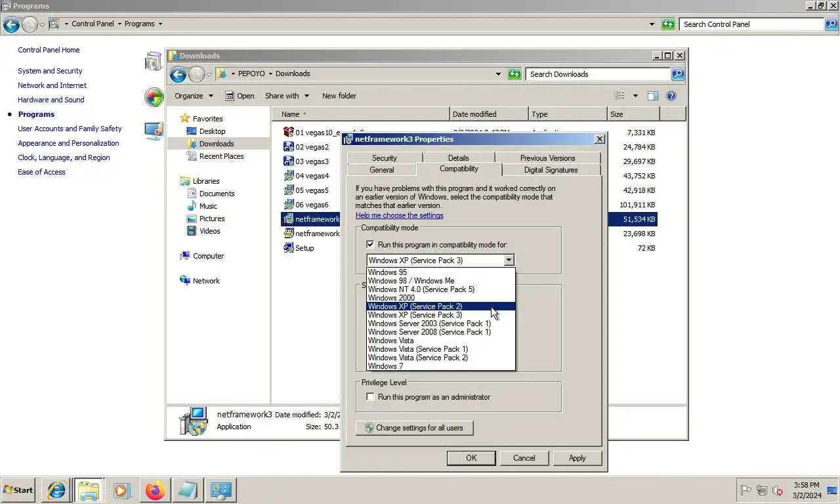840x504 pixels.
Task: Click Open in Downloads toolbar
Action: coord(240,96)
